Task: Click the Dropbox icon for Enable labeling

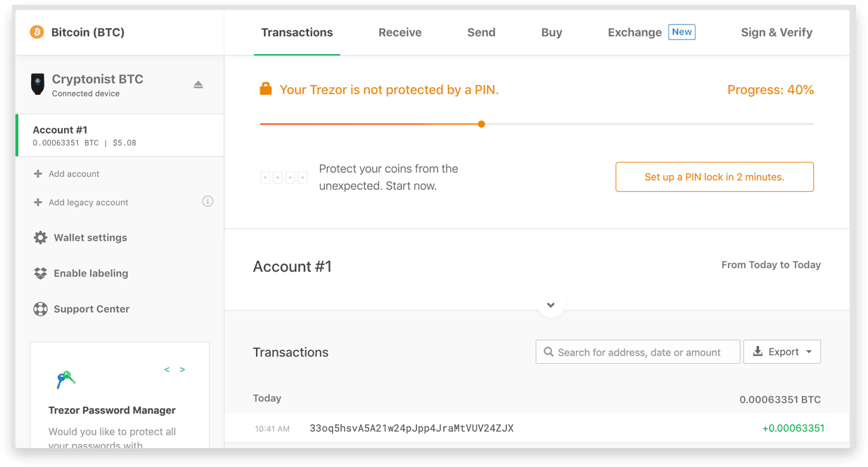Action: [41, 274]
